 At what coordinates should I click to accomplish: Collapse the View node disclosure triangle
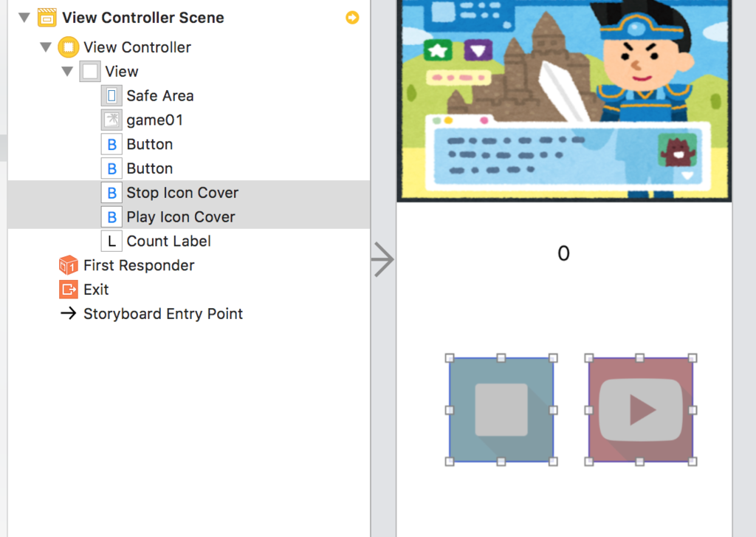click(67, 72)
